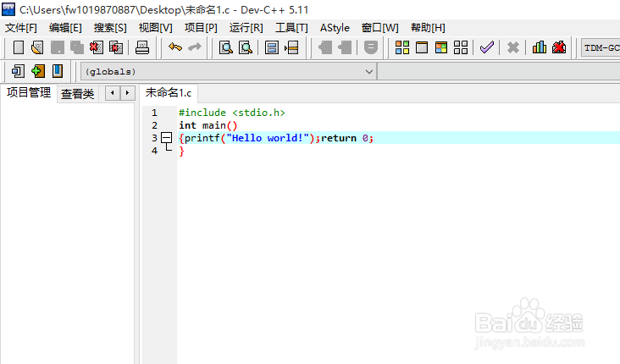The width and height of the screenshot is (620, 364).
Task: Click the left tab scroll arrow
Action: 113,93
